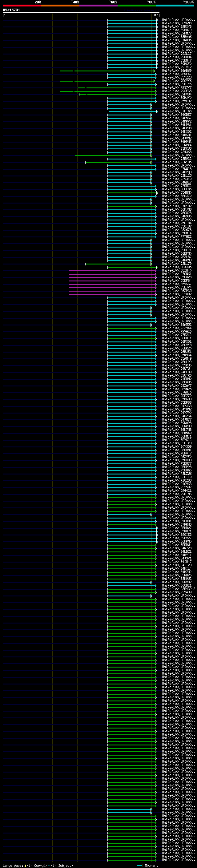197x868 pixels.
Task: Click the UniRef100_Q5CVY6 label
Action: tap(177, 81)
